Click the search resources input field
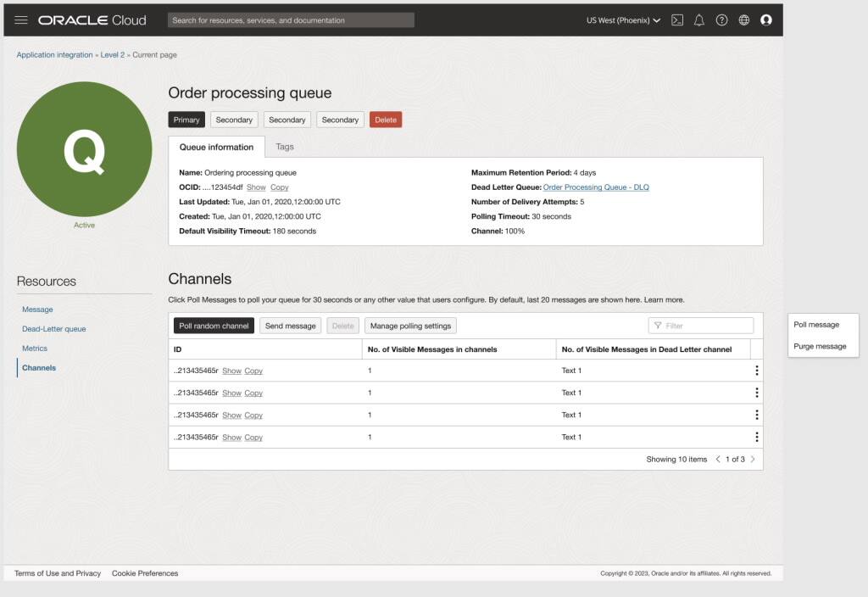 290,20
